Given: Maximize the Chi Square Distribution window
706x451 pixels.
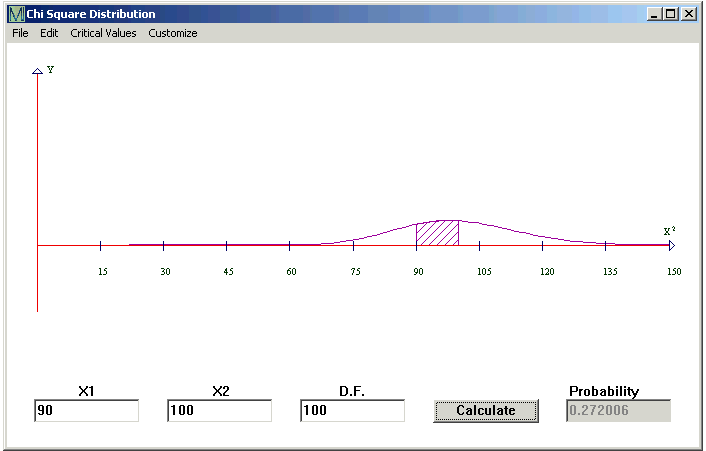Looking at the screenshot, I should coord(671,14).
